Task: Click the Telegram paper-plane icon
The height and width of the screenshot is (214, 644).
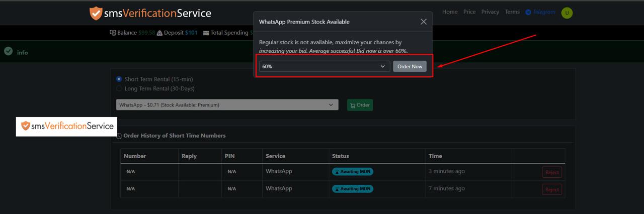Action: 528,12
